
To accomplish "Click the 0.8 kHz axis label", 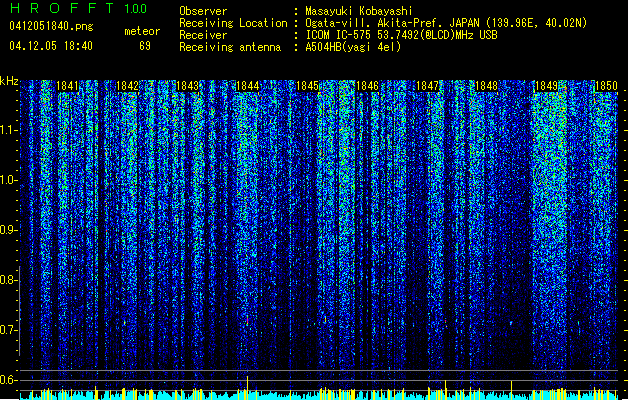I will (9, 280).
